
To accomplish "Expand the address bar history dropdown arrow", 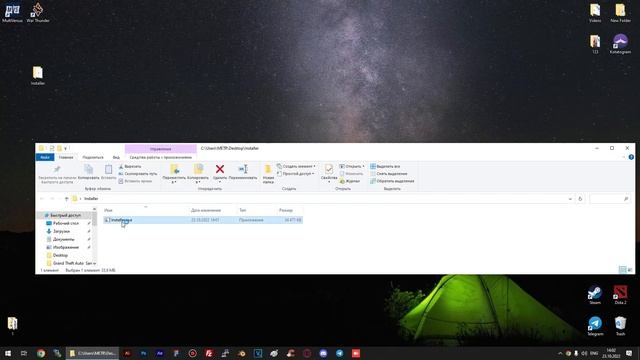I will coord(570,199).
